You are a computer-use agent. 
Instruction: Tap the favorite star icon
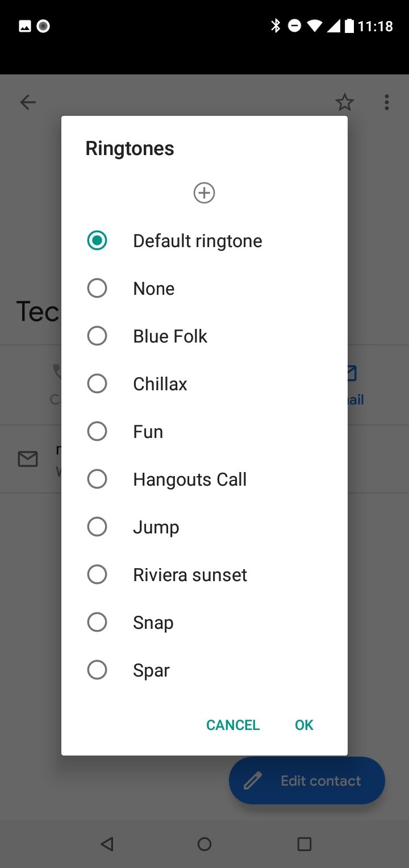click(345, 102)
